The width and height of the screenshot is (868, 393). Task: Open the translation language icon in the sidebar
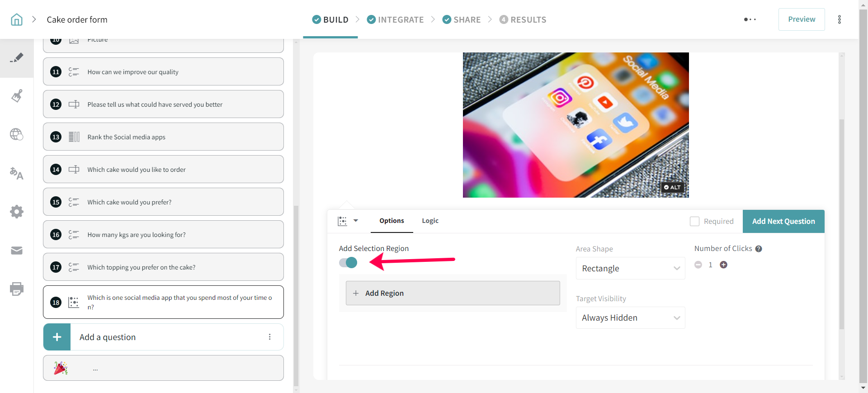[x=17, y=173]
